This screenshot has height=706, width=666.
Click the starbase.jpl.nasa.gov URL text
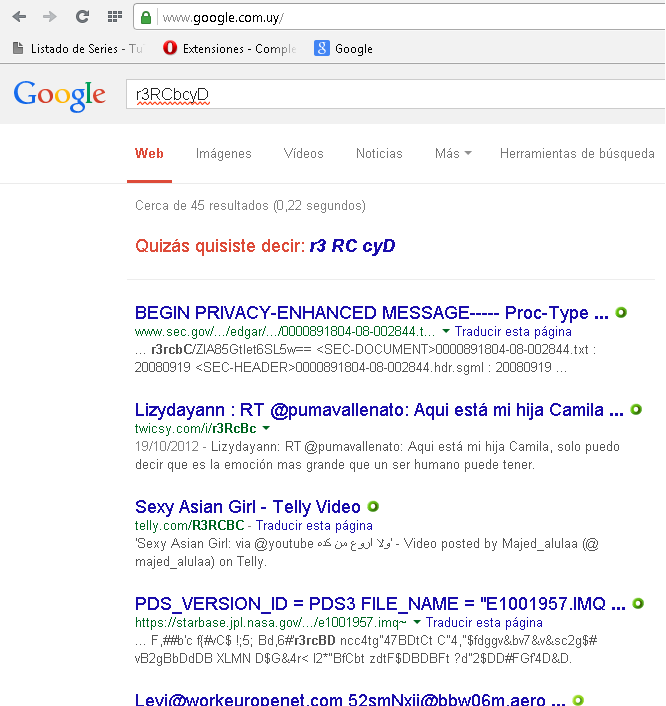(271, 622)
